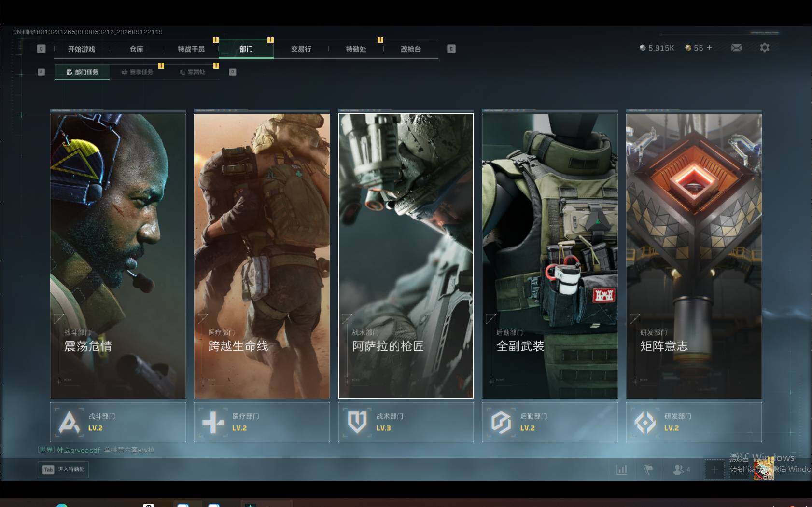
Task: Click the 战术部门 shield emblem icon
Action: [x=357, y=422]
